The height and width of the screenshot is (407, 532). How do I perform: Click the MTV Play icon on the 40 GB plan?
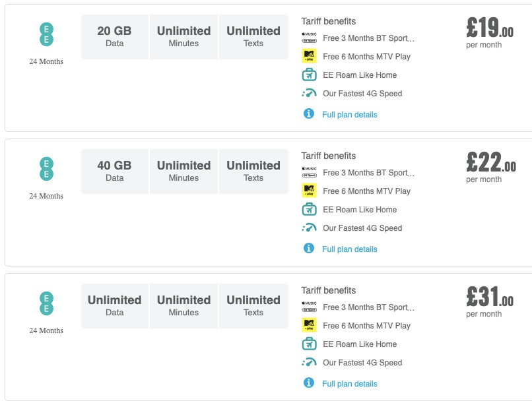click(x=308, y=191)
